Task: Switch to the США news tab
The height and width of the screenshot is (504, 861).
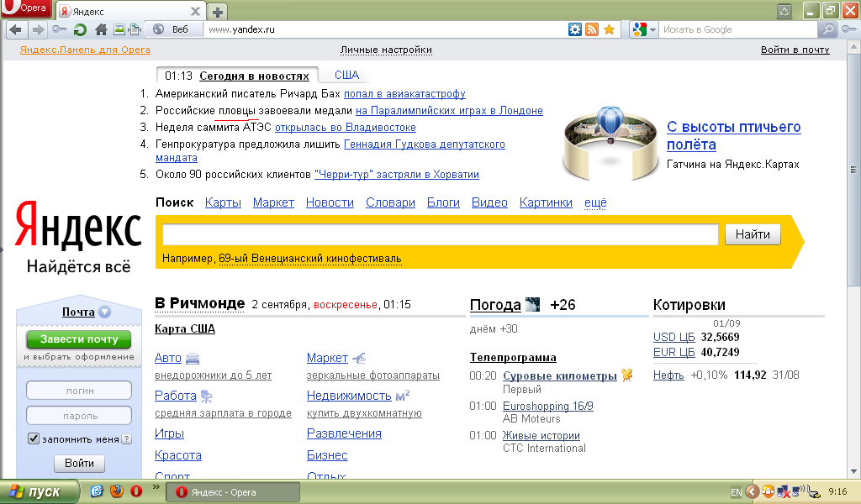Action: [x=347, y=75]
